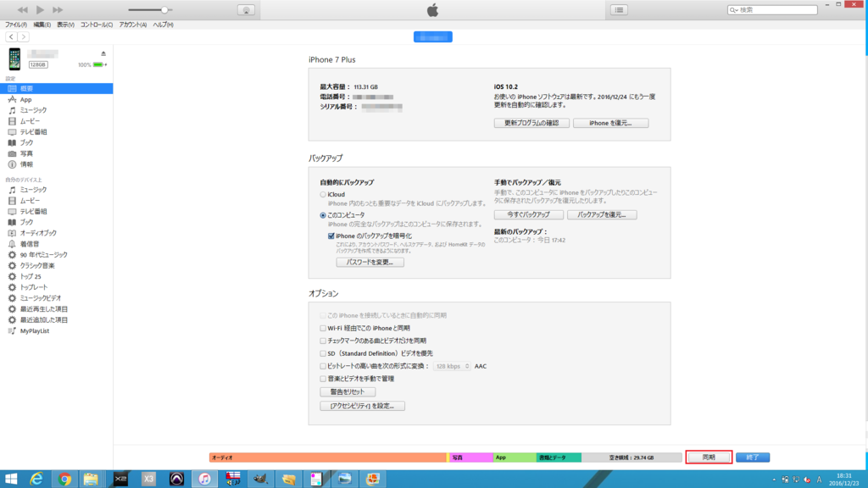Open File Explorer from the taskbar
The height and width of the screenshot is (488, 868).
coord(92,480)
